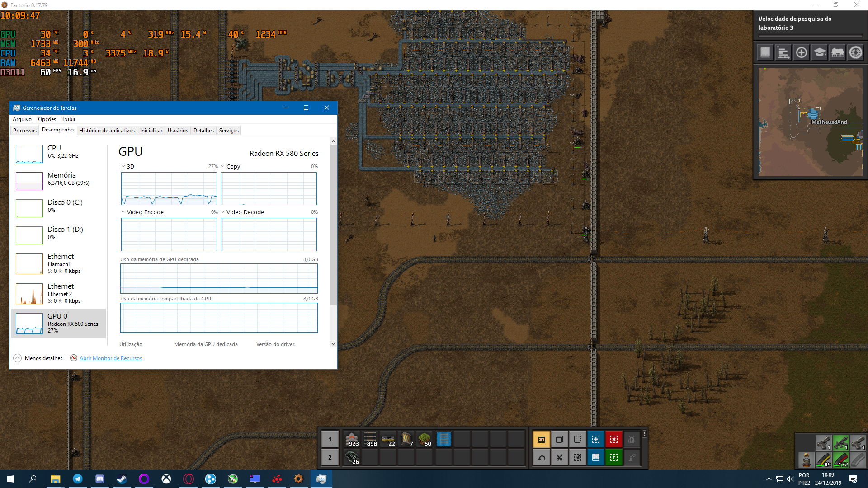The image size is (868, 488).
Task: Switch to the Serviços tab
Action: pyautogui.click(x=229, y=130)
